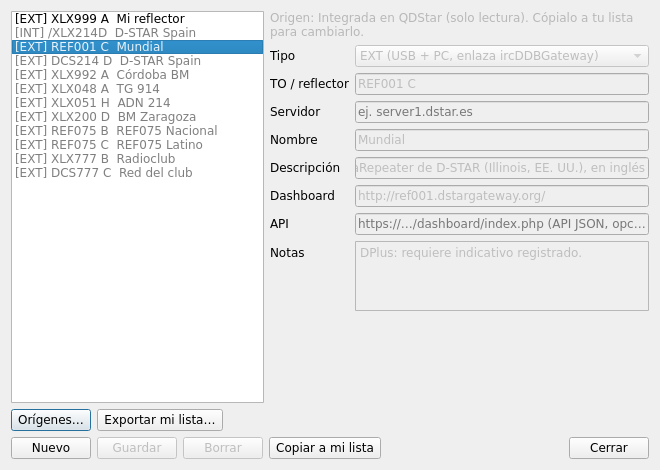Select XLX048 A TG 914 row
660x470 pixels.
click(x=137, y=89)
